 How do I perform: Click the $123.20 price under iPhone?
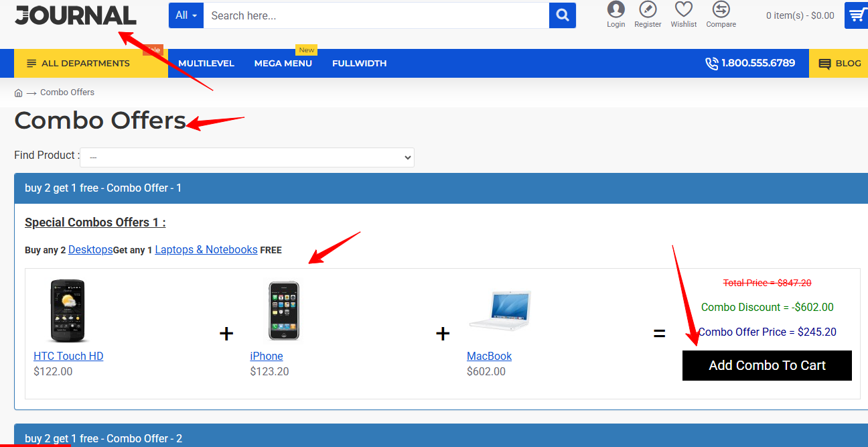pos(269,371)
